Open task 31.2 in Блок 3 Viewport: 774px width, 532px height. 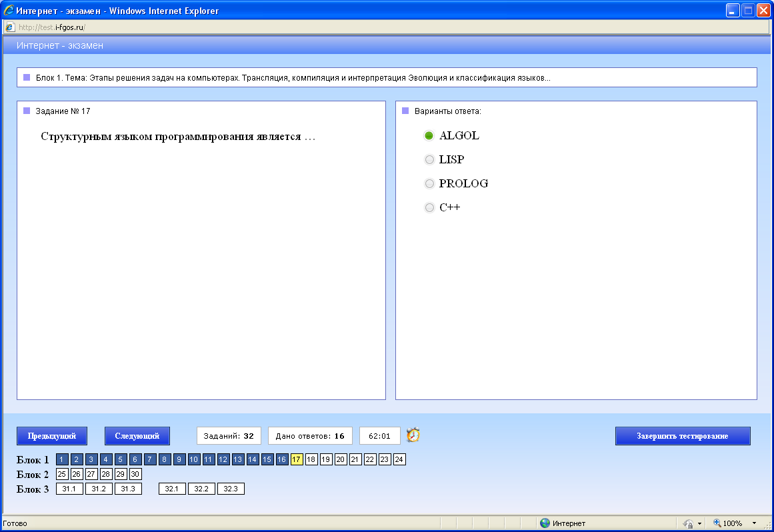click(x=99, y=489)
